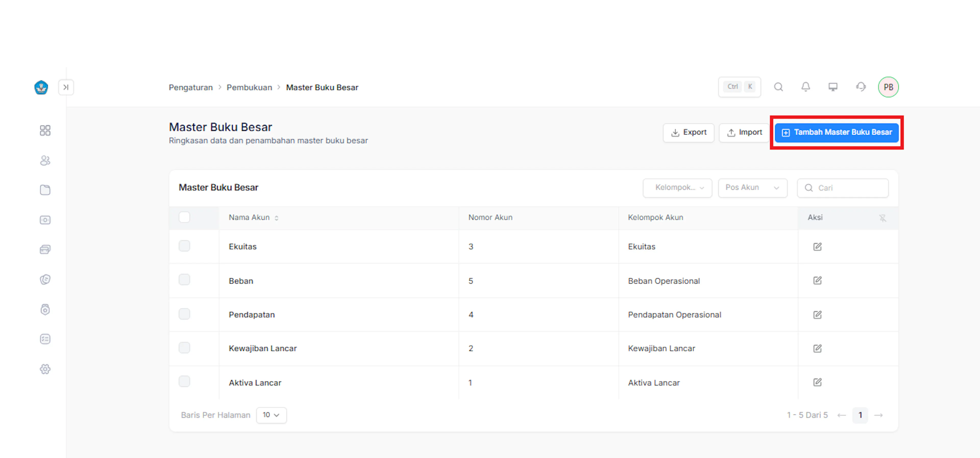Open the headset support icon
Viewport: 980px width, 458px height.
tap(861, 87)
